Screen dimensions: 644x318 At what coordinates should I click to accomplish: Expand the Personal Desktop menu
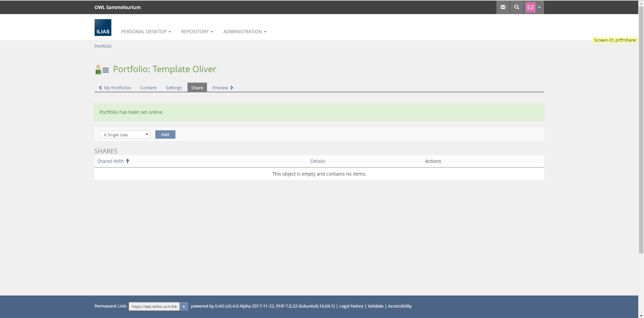point(146,32)
